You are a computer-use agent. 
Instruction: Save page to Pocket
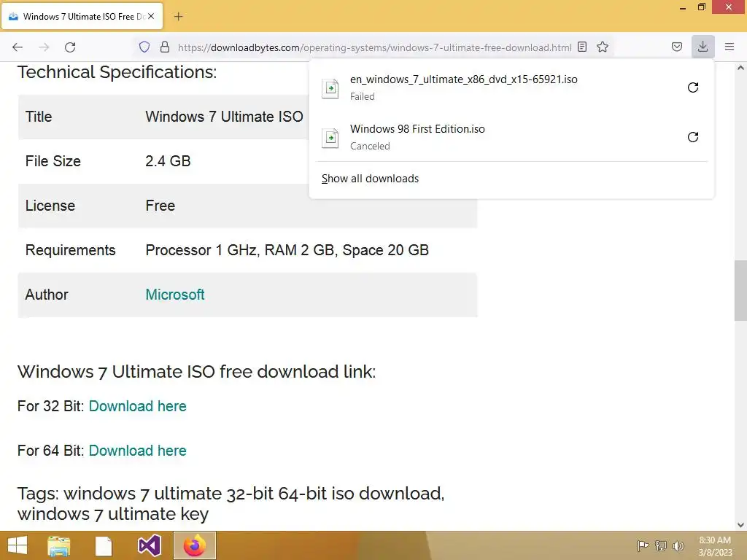coord(676,47)
